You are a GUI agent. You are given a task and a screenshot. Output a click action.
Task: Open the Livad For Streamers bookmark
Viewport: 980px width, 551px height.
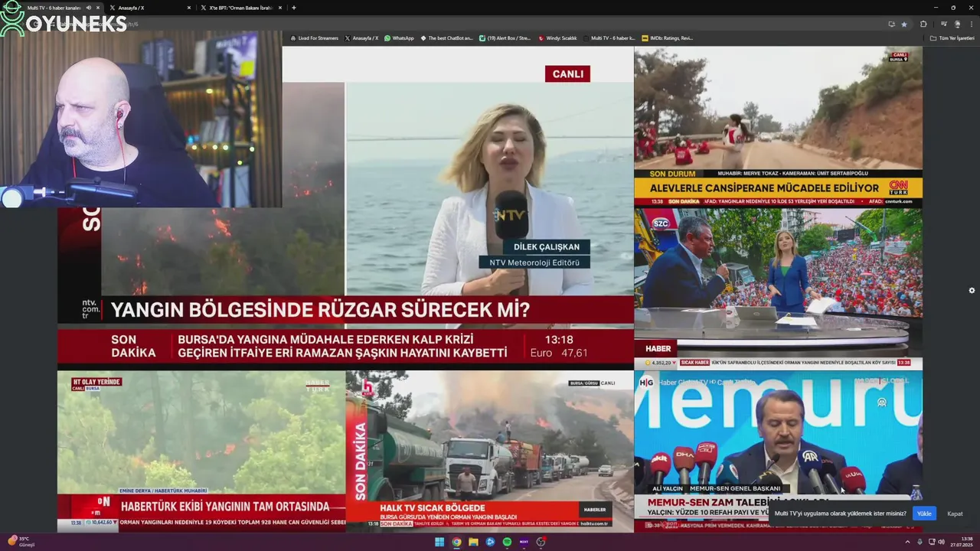click(x=314, y=37)
